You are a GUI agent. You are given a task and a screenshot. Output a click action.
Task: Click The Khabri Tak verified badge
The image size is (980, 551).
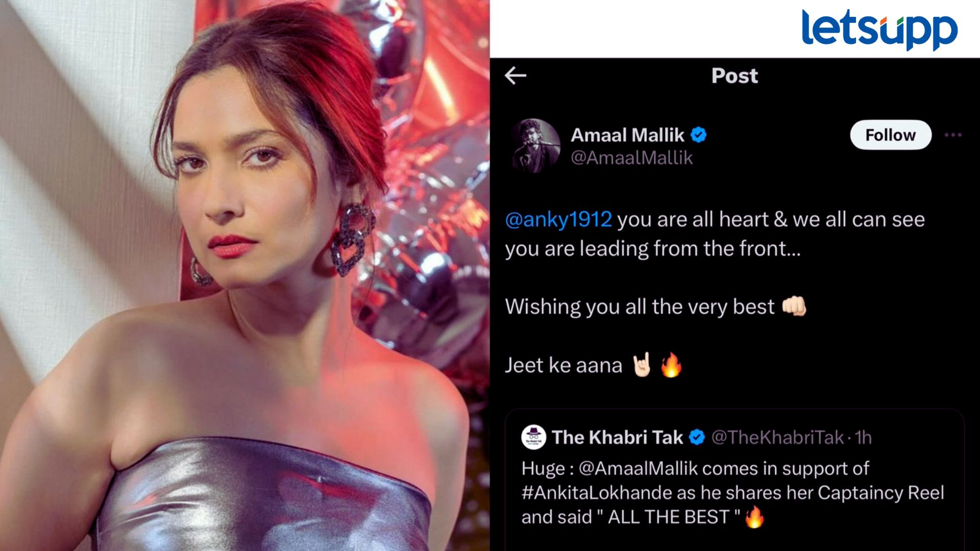[697, 437]
